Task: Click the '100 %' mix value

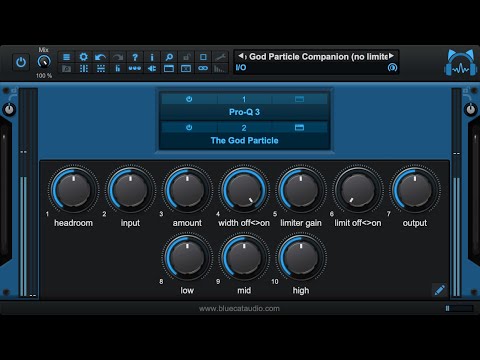Action: pos(44,76)
